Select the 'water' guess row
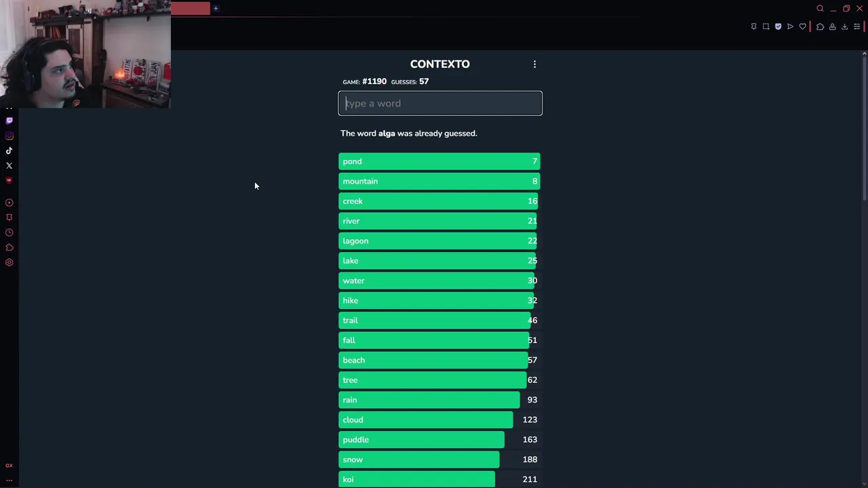This screenshot has height=488, width=868. tap(439, 281)
